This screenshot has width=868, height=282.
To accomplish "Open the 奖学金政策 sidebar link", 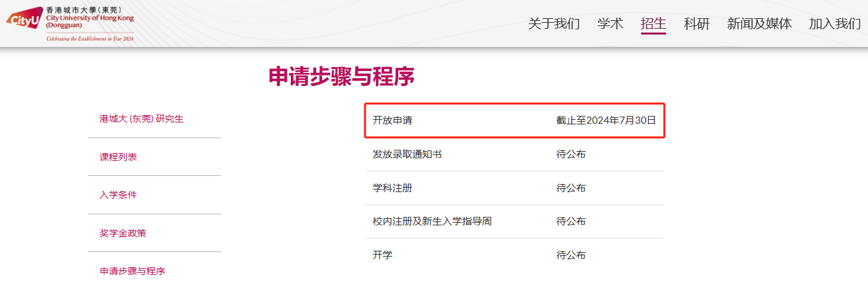I will pos(123,233).
